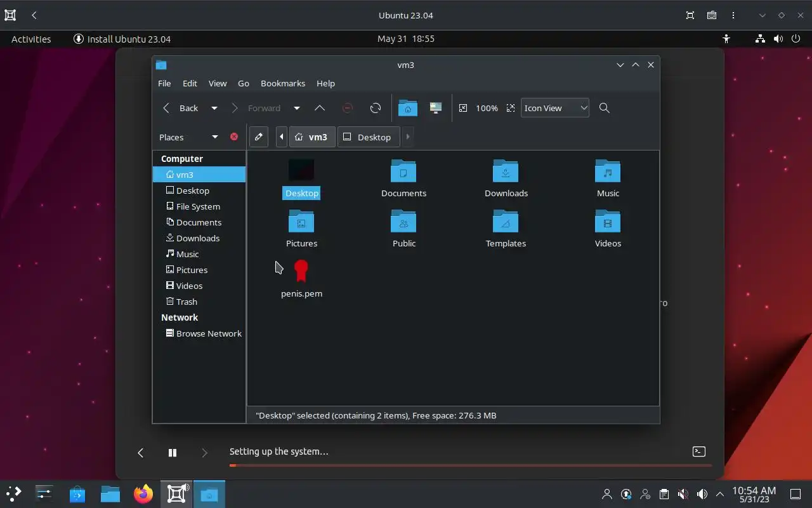812x508 pixels.
Task: Click the red stop loading icon
Action: pyautogui.click(x=348, y=108)
